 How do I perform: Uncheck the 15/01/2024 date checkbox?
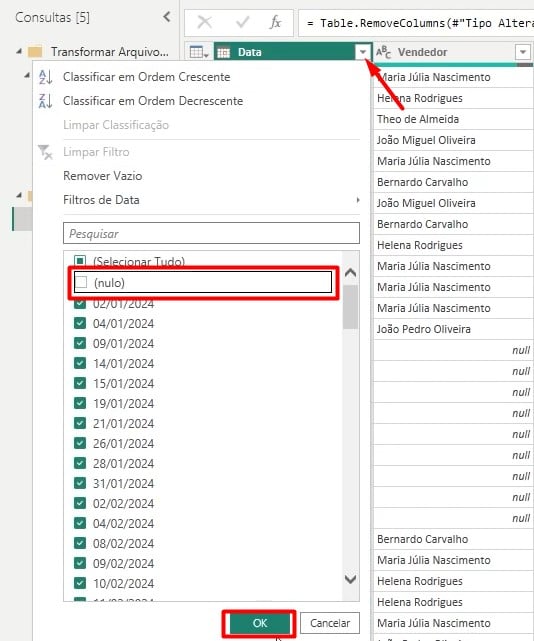[80, 383]
